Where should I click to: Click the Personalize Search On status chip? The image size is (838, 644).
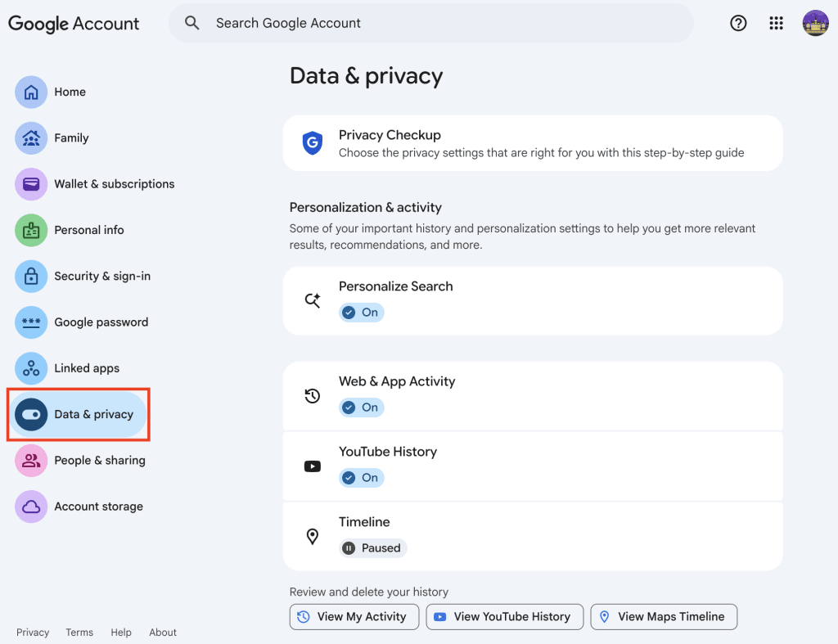coord(361,312)
